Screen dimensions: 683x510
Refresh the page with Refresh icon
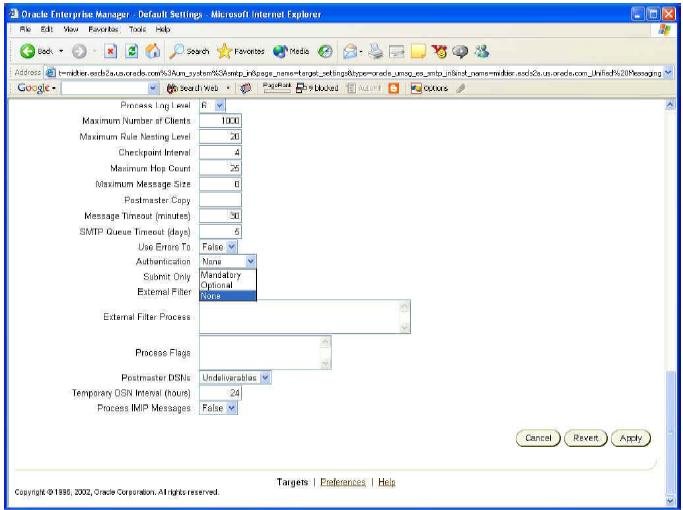(132, 51)
